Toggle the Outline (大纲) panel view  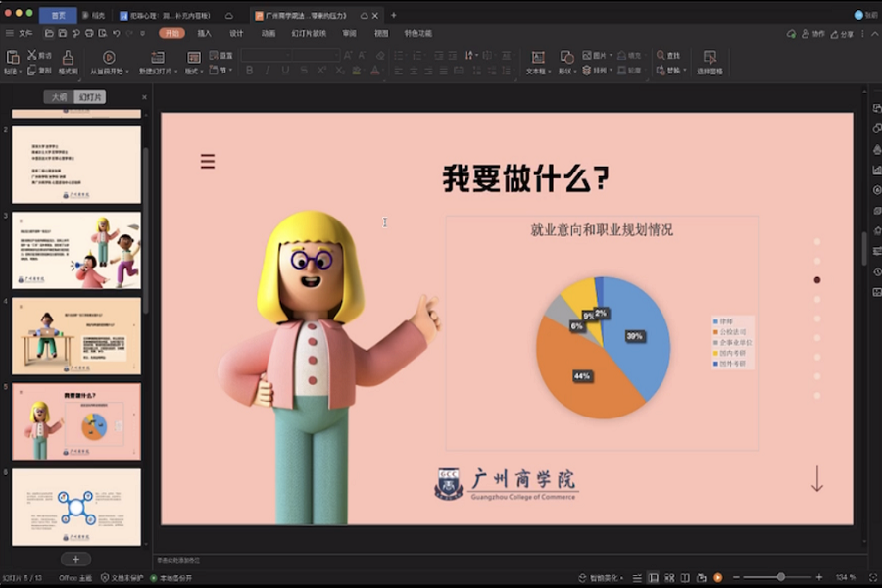pyautogui.click(x=59, y=97)
